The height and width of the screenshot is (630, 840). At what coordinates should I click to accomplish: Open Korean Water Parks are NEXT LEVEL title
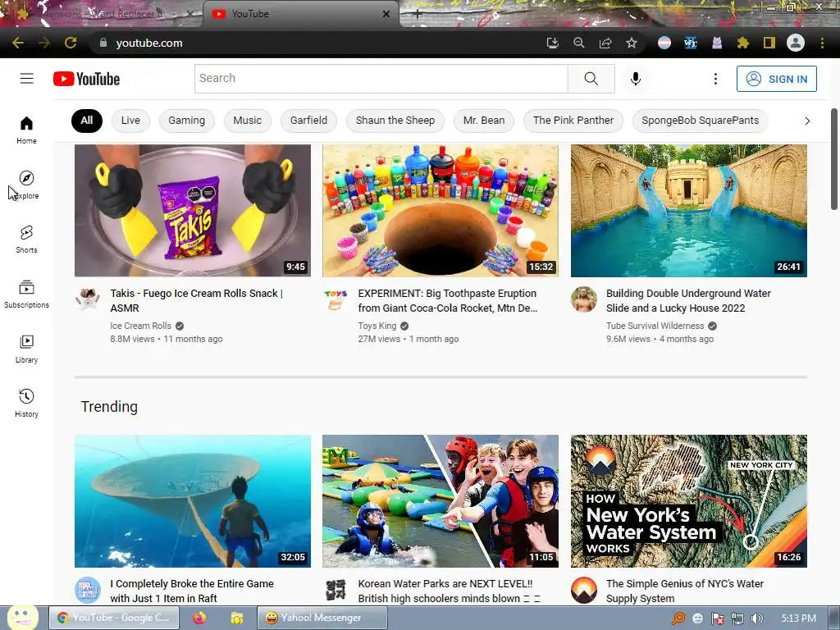coord(449,591)
